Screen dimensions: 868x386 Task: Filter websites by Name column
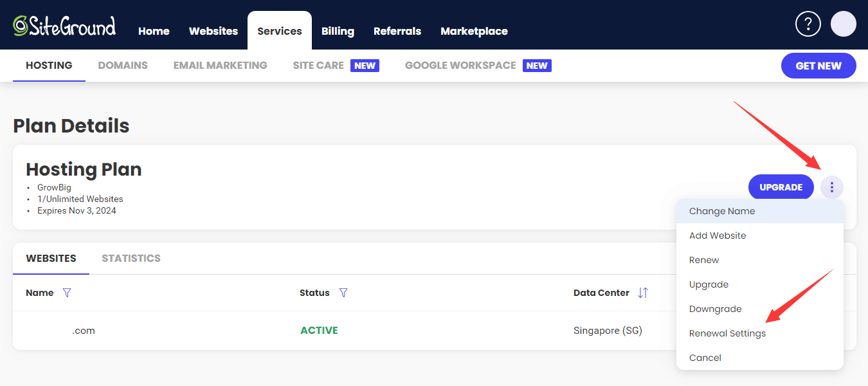click(x=67, y=293)
